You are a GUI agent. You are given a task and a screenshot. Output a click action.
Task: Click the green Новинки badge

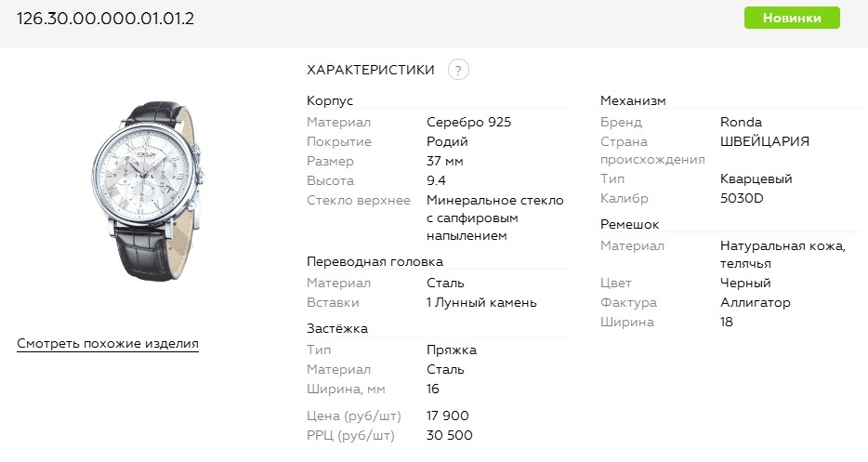(792, 18)
